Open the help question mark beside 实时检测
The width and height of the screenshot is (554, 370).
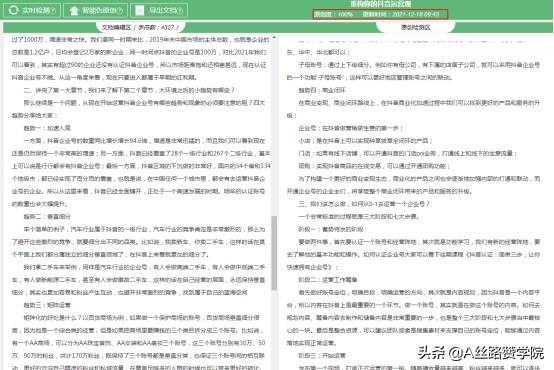(x=53, y=11)
